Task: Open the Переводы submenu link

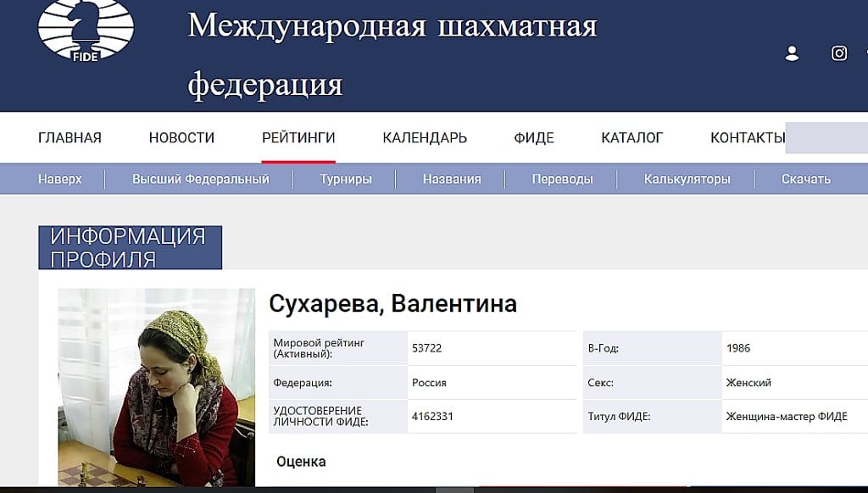Action: tap(562, 179)
